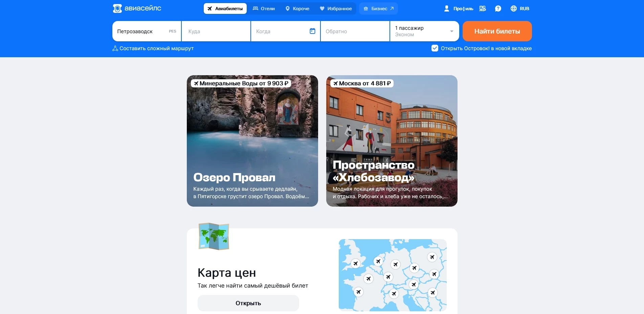Click the Бизнес external-link arrow
644x314 pixels.
click(x=391, y=8)
